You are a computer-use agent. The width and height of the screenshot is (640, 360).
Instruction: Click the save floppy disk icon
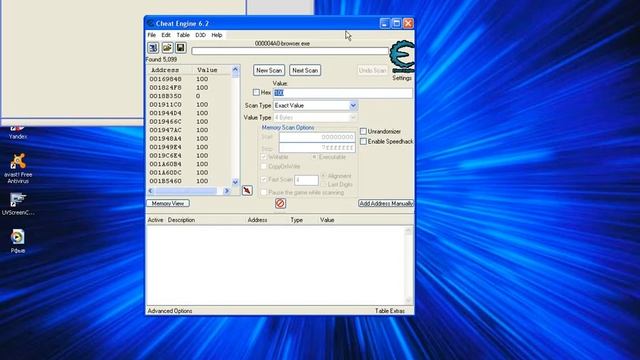[x=181, y=48]
